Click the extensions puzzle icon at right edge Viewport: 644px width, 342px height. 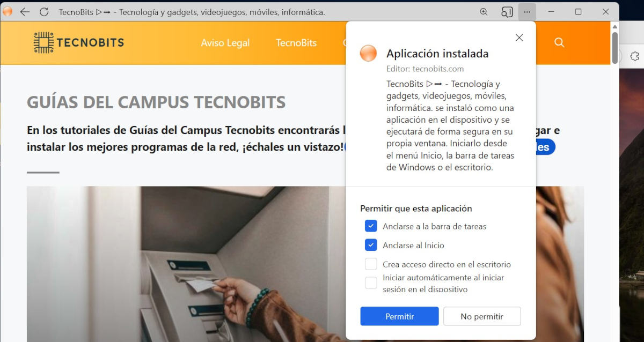pyautogui.click(x=634, y=56)
